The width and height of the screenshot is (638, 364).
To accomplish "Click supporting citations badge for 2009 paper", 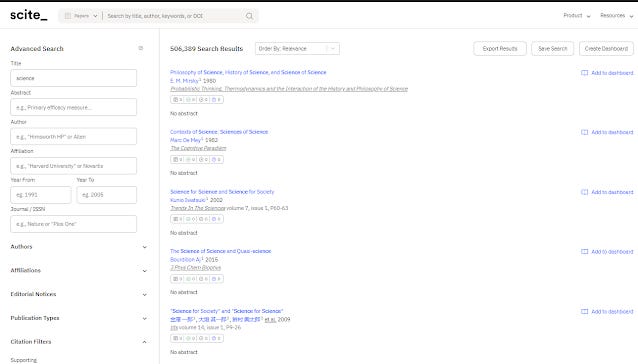I will pyautogui.click(x=191, y=338).
